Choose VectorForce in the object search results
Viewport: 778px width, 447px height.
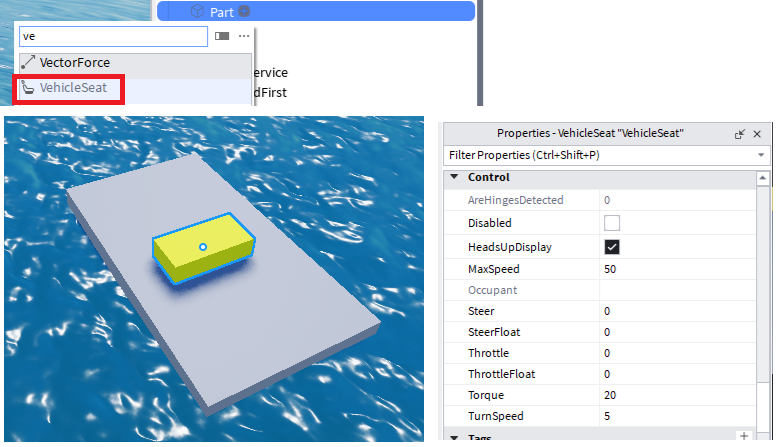click(x=74, y=63)
